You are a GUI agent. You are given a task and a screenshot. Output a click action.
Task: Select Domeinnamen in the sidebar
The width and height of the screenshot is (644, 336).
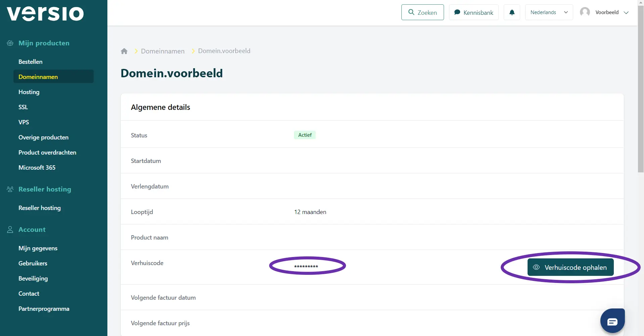click(x=38, y=77)
